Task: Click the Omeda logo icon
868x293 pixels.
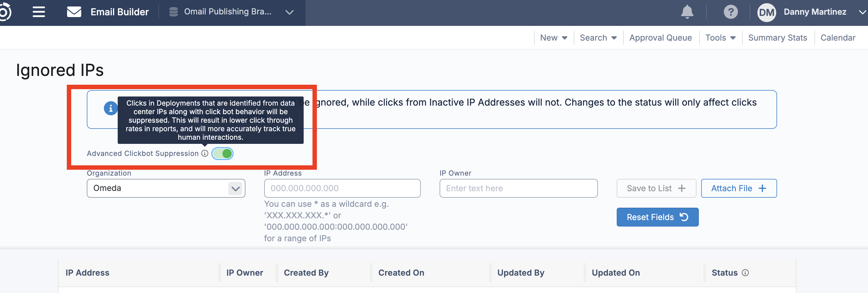Action: point(5,12)
